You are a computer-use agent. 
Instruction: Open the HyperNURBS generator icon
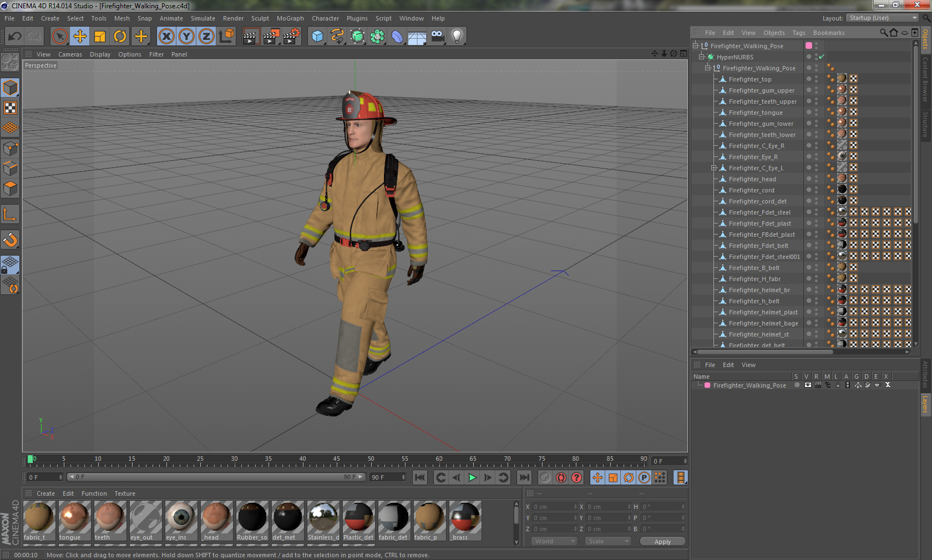[x=357, y=37]
